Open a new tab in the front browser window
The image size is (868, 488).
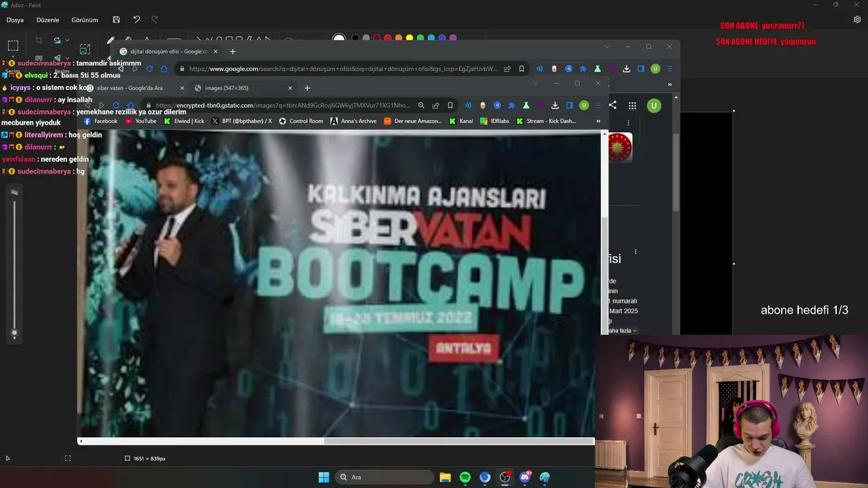pos(307,88)
